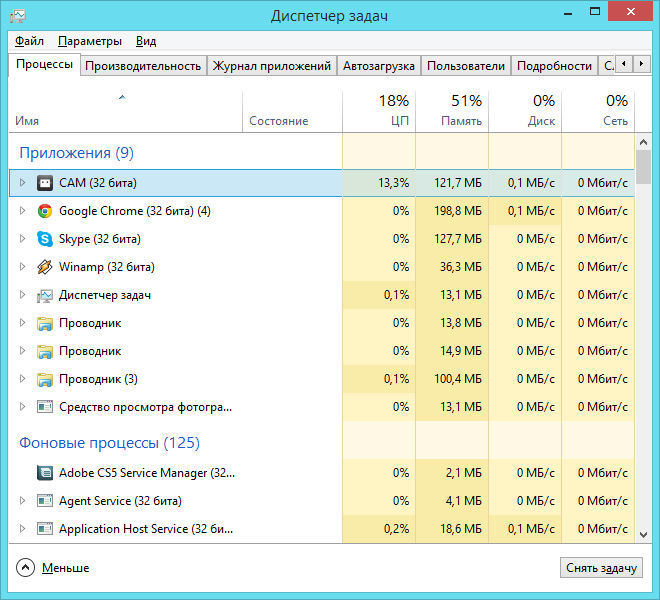Image resolution: width=660 pixels, height=600 pixels.
Task: Expand the Проводник (3) process group
Action: [x=23, y=379]
